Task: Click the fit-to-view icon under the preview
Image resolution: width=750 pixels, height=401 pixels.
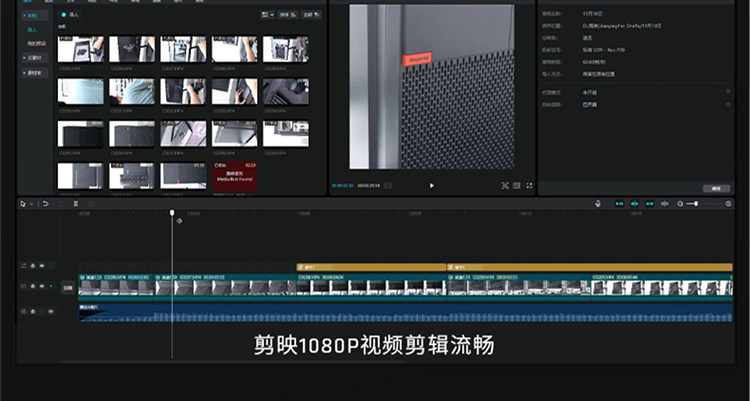Action: click(505, 186)
